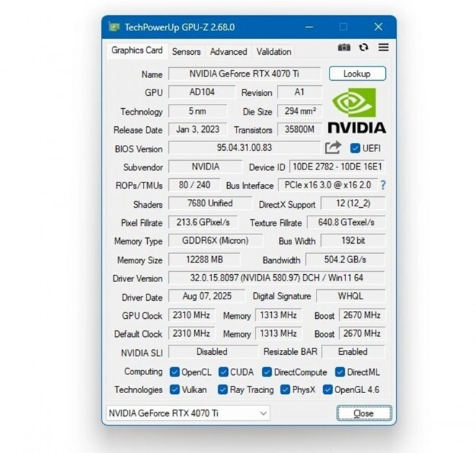Click the ROPs/TMUs value 80 / 240

[x=194, y=185]
